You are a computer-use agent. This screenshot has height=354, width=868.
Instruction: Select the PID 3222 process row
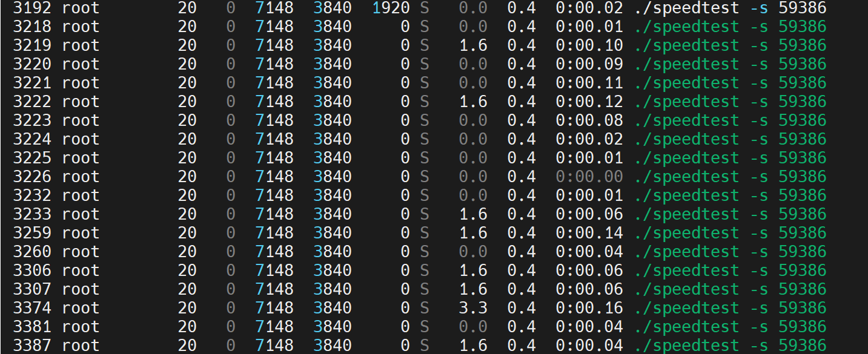click(32, 102)
